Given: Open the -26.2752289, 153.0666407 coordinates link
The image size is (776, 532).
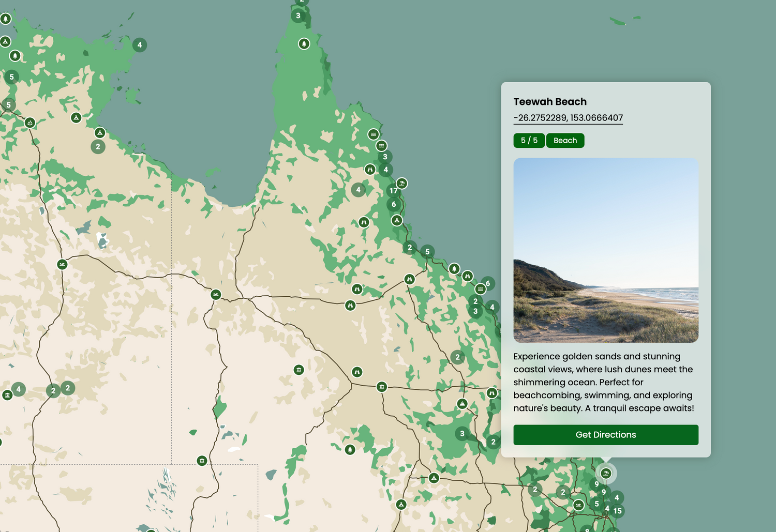Looking at the screenshot, I should pyautogui.click(x=568, y=118).
